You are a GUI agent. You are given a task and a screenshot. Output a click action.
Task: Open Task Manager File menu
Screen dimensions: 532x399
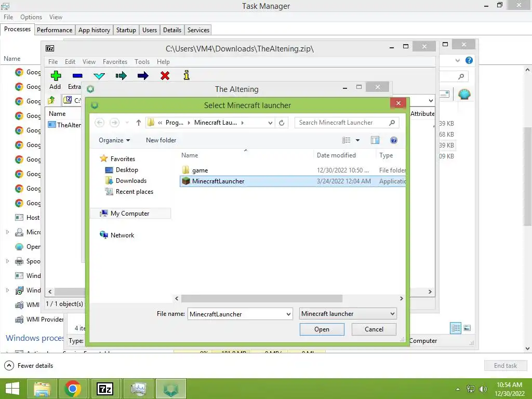pyautogui.click(x=8, y=17)
